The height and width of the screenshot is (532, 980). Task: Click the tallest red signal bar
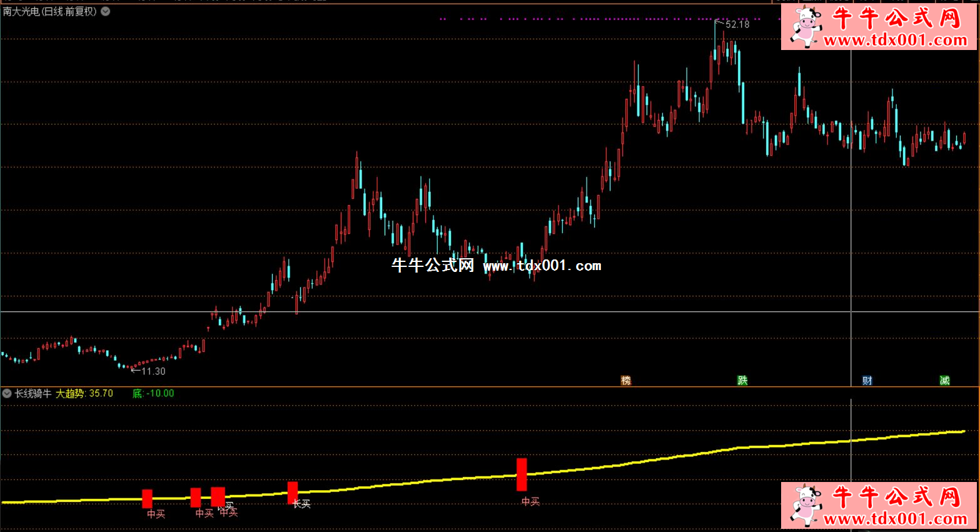522,474
